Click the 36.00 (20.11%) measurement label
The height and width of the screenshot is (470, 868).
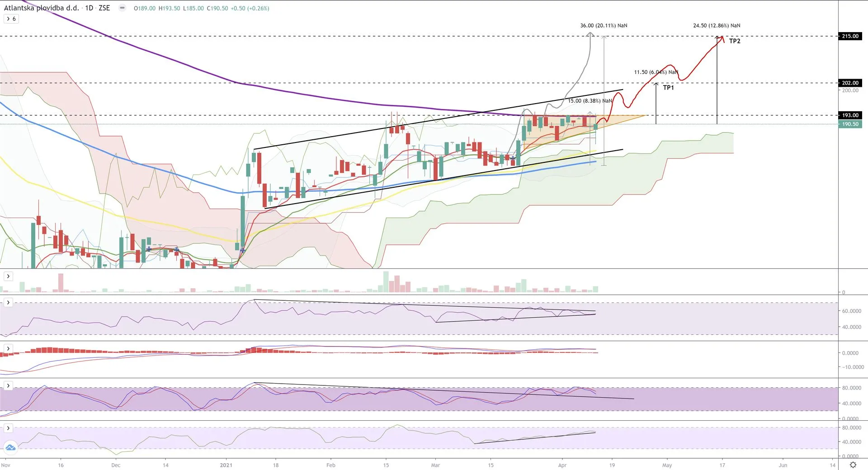pos(604,26)
